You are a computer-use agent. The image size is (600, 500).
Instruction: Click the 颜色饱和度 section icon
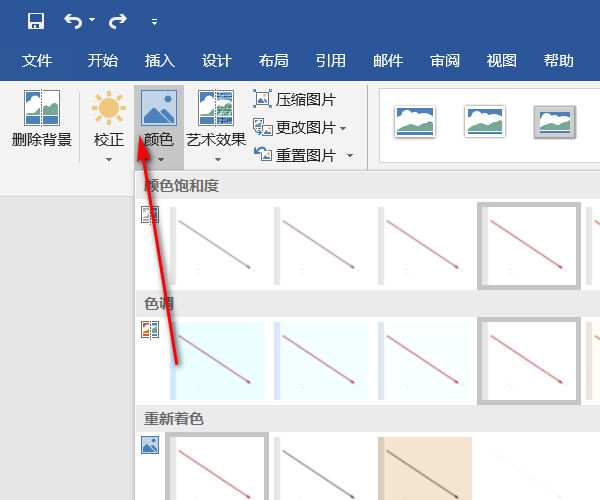pos(150,214)
